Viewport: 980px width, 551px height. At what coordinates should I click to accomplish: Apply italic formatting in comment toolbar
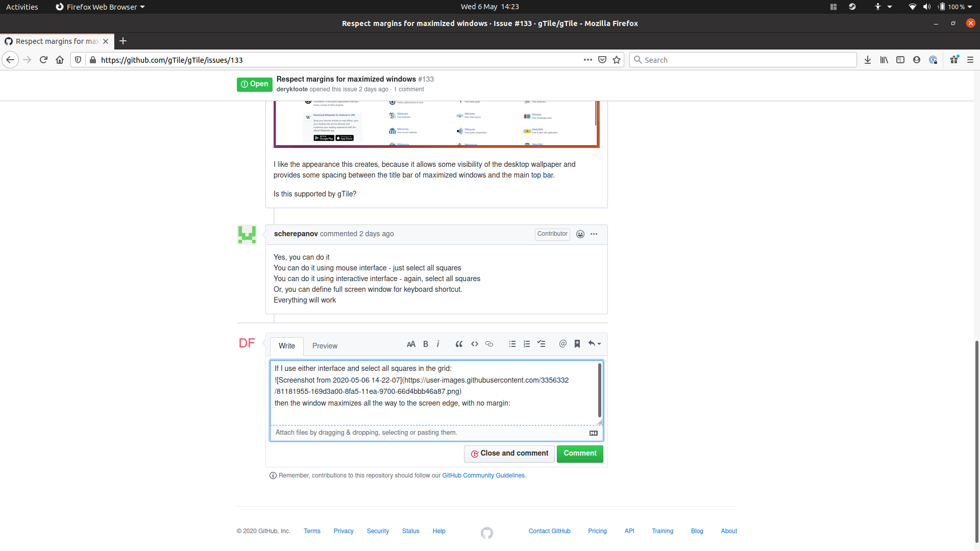click(438, 344)
